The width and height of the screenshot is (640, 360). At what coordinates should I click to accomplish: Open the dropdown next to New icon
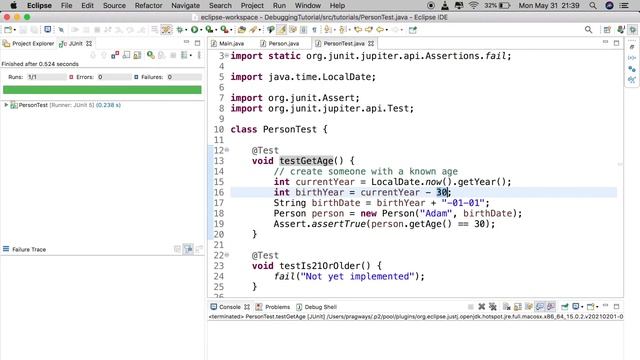[x=15, y=30]
